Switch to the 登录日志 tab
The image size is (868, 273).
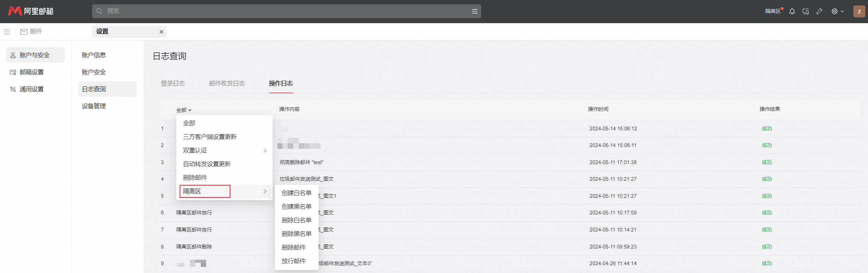[173, 83]
